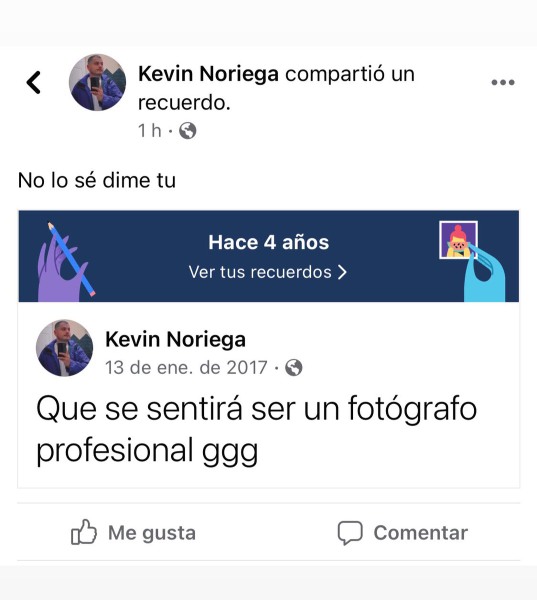This screenshot has height=600, width=537.
Task: Expand the chevron next to Ver tus recuerdos
Action: click(x=342, y=272)
